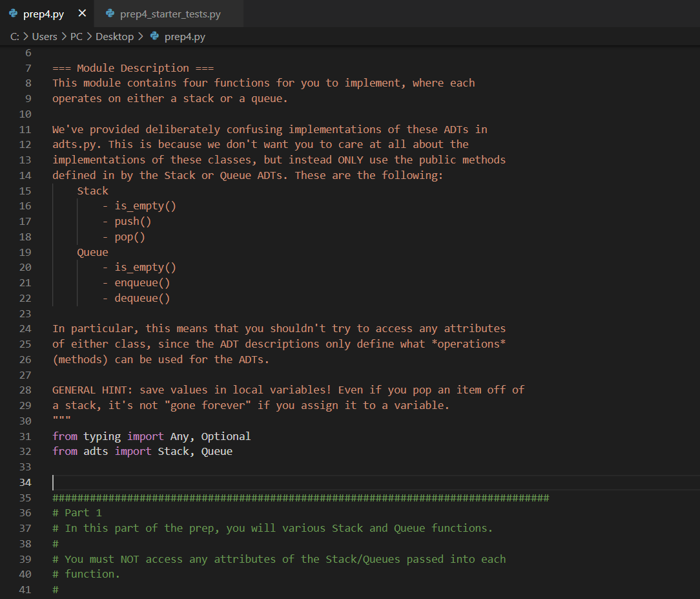Click closing triple quotes on line 30

click(61, 419)
